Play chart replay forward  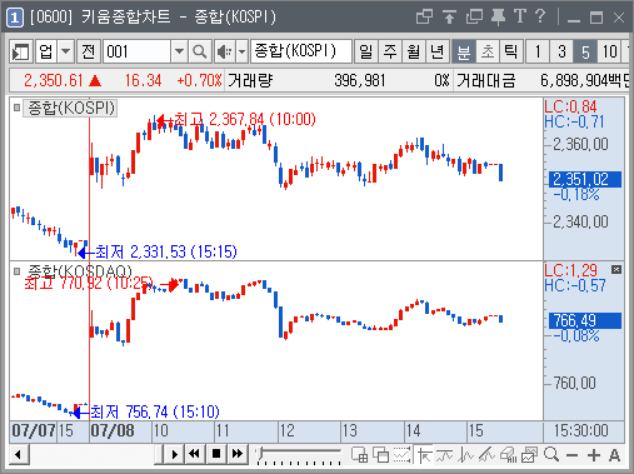pyautogui.click(x=174, y=454)
